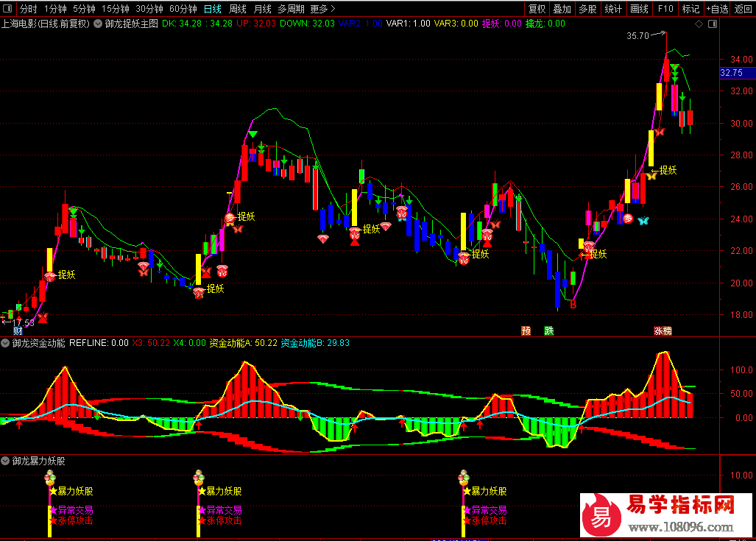Click the 100.0 axis label in momentum panel

pyautogui.click(x=741, y=369)
